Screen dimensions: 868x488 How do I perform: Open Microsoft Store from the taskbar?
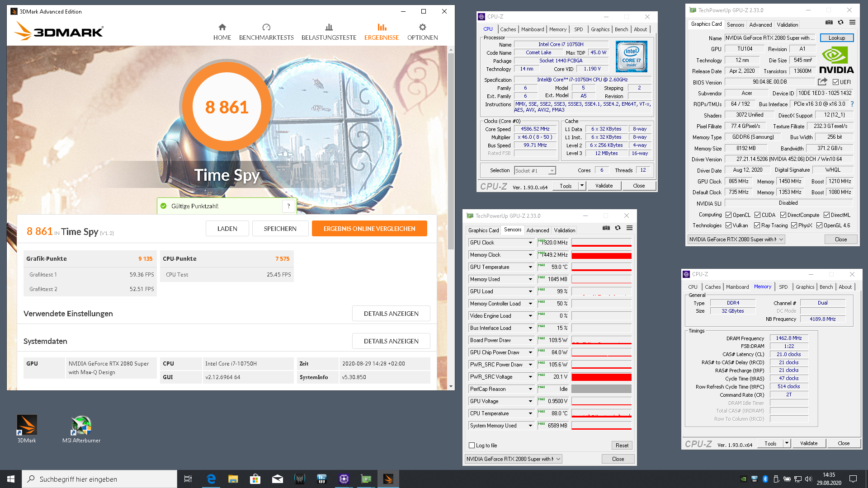pos(255,479)
